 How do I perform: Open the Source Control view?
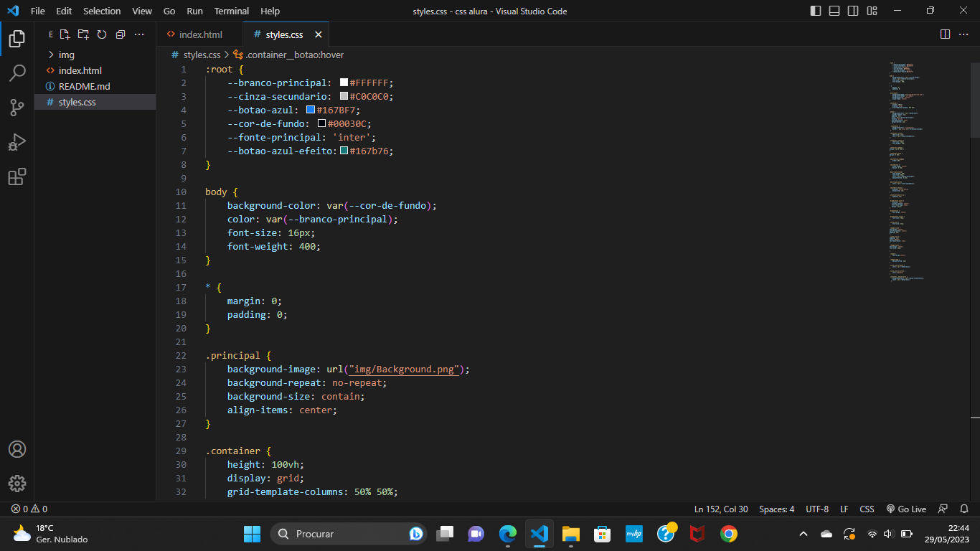point(17,108)
